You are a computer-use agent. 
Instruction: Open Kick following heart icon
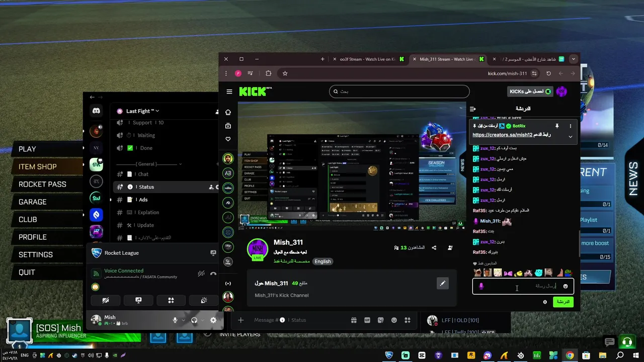click(x=228, y=139)
